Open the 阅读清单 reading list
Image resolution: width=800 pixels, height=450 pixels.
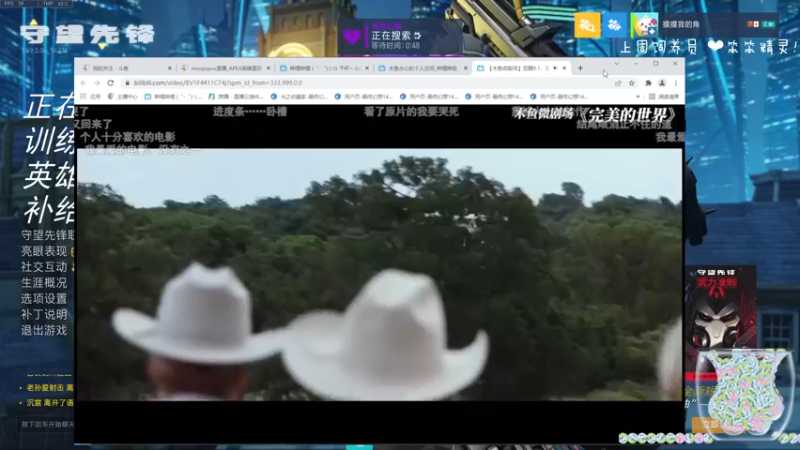pyautogui.click(x=664, y=96)
